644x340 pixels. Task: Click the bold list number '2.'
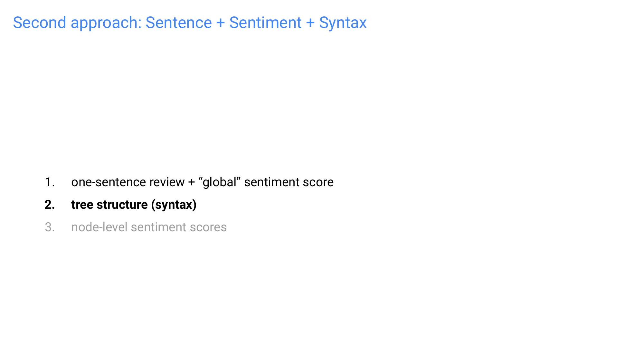tap(50, 205)
